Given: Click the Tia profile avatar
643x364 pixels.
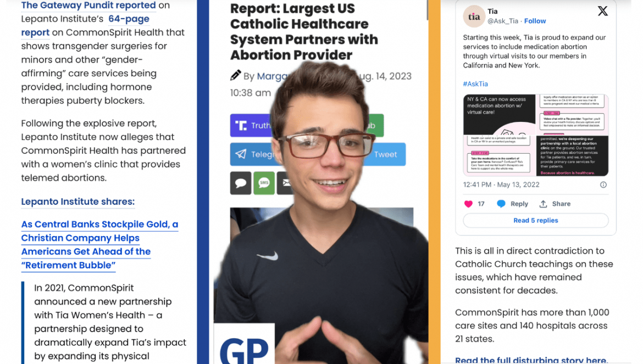Looking at the screenshot, I should click(474, 16).
